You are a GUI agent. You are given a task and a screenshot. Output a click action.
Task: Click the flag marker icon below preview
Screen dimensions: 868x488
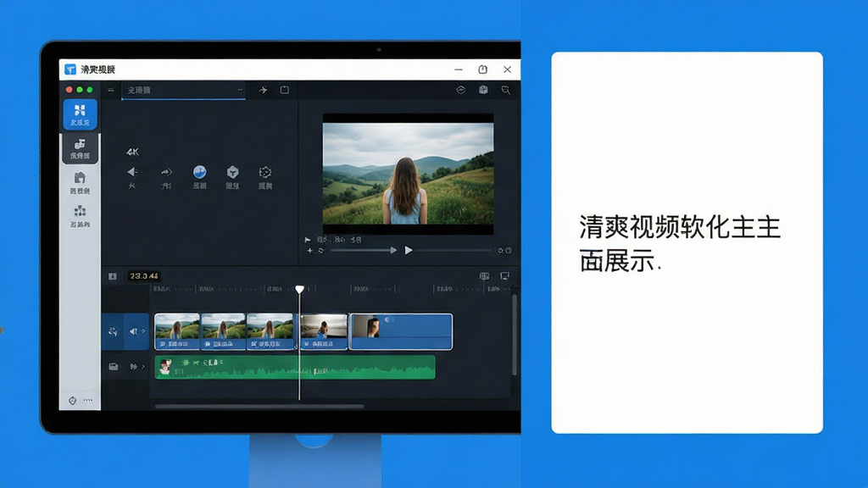(307, 240)
